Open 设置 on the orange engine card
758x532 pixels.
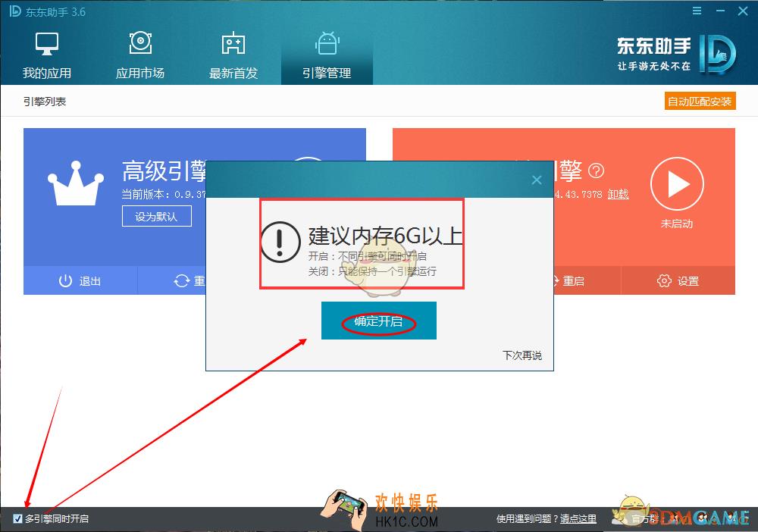(678, 280)
